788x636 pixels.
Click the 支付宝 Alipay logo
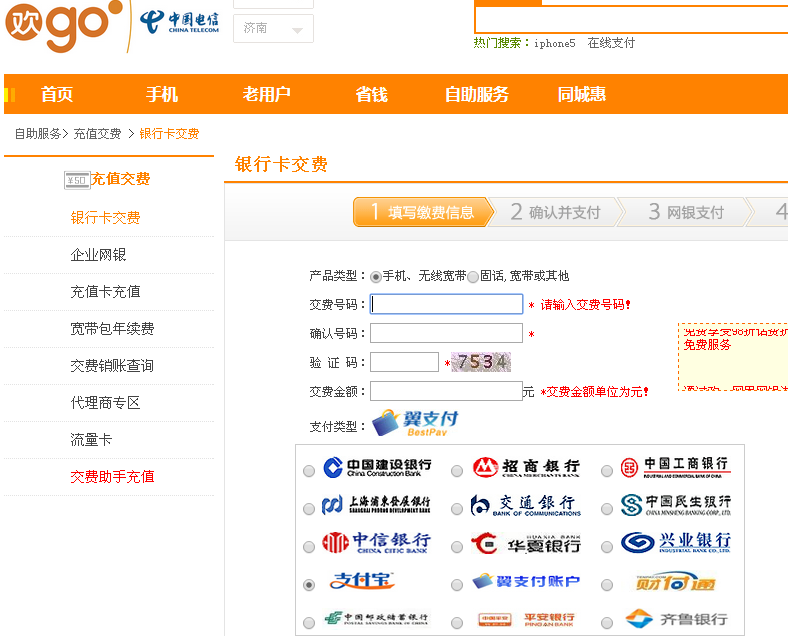click(x=362, y=581)
